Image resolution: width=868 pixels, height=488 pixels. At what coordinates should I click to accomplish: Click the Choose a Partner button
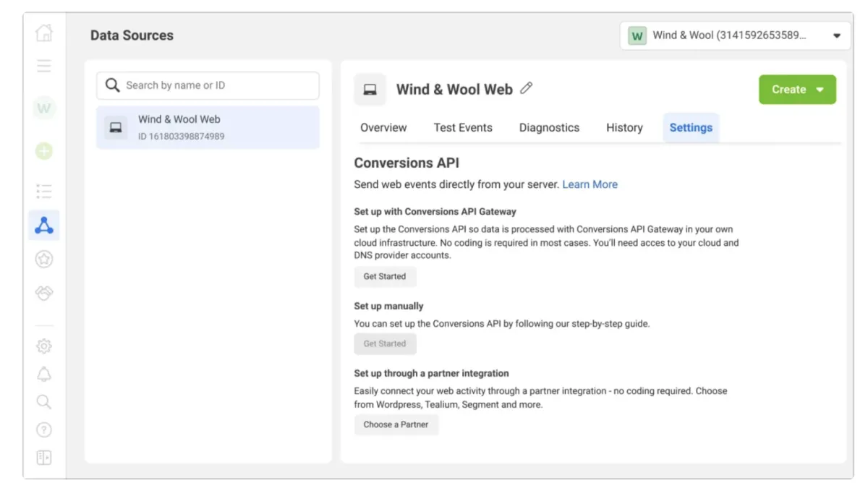(x=396, y=424)
